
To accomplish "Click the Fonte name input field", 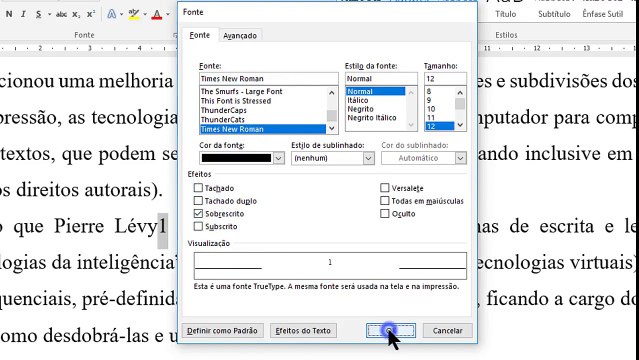I will pyautogui.click(x=269, y=78).
